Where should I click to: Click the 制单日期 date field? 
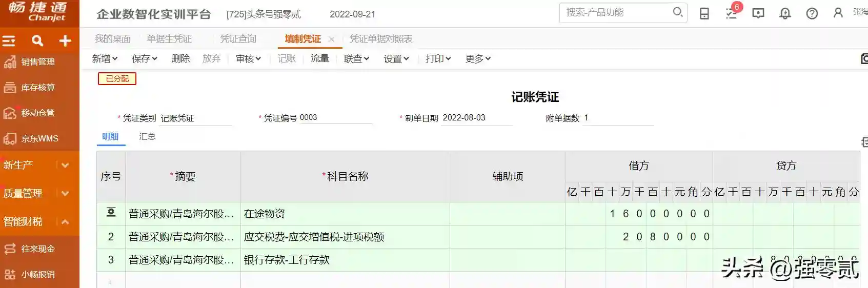point(476,118)
